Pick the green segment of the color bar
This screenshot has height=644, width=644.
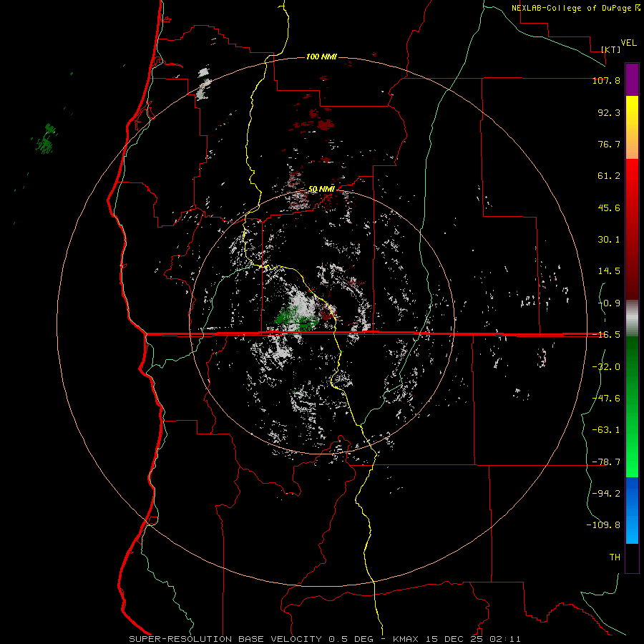point(632,406)
